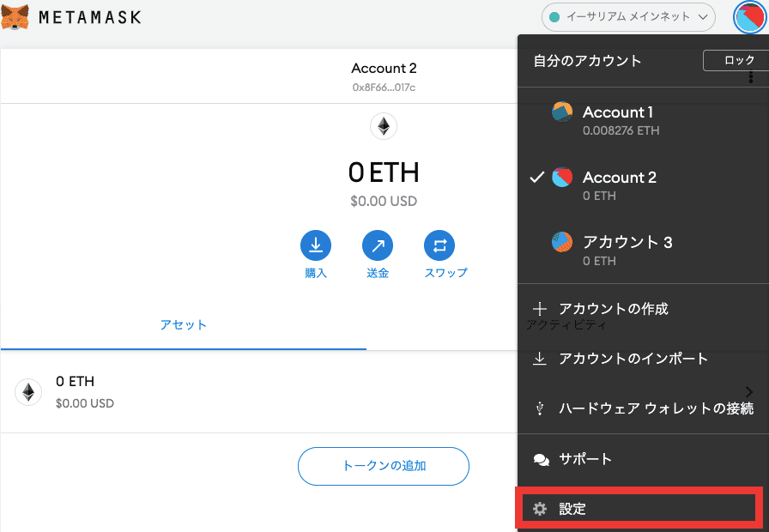Copy the Account 2 address 0x8F66...017c

(x=384, y=88)
